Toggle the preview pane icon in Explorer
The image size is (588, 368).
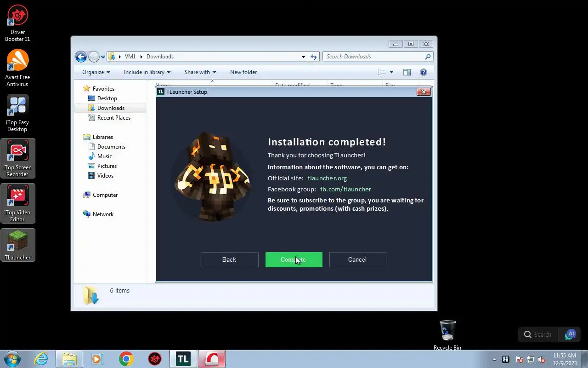click(407, 72)
